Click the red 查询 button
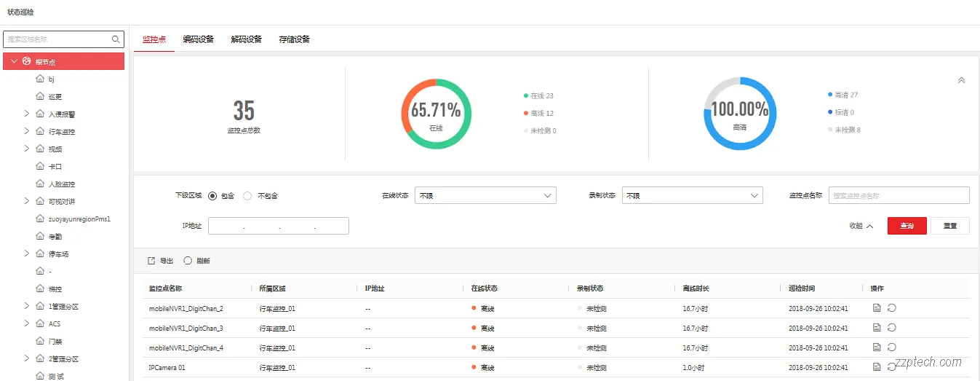Screen dimensions: 980x381 point(907,226)
